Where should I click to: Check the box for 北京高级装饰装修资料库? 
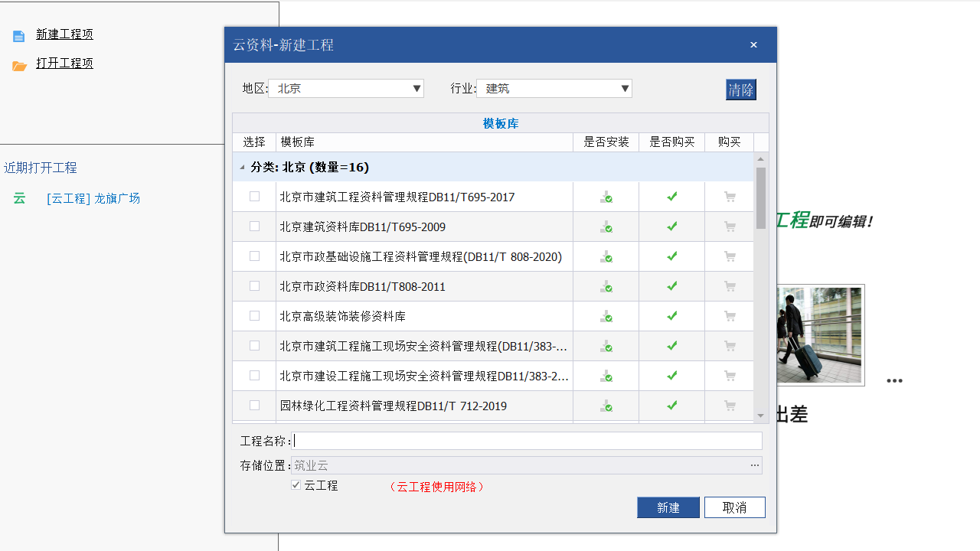coord(253,316)
